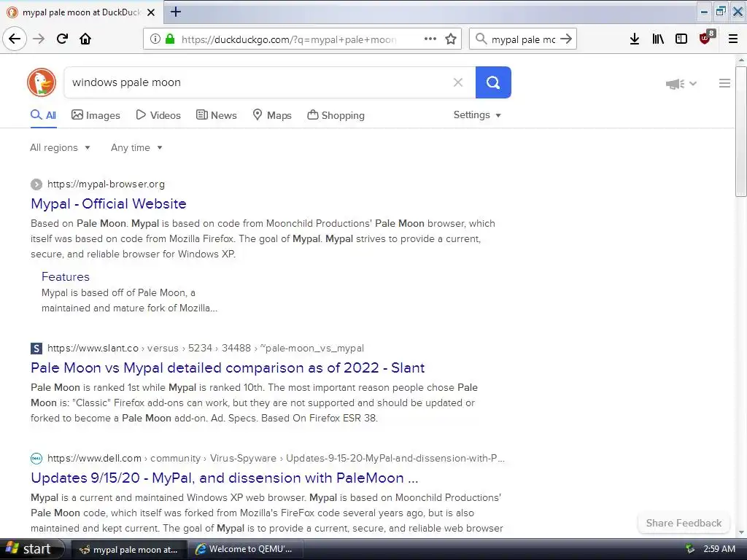Click the Dell favicon next to result
The height and width of the screenshot is (560, 747).
coord(36,458)
